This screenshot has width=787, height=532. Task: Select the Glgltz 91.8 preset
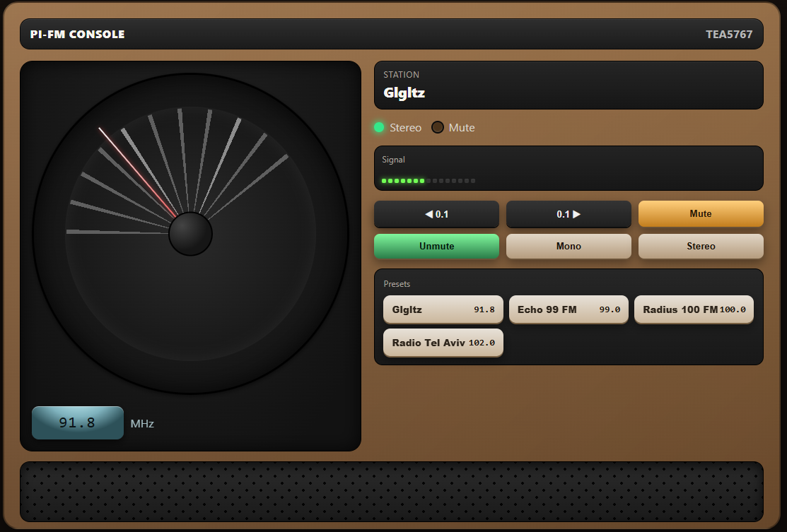click(443, 309)
